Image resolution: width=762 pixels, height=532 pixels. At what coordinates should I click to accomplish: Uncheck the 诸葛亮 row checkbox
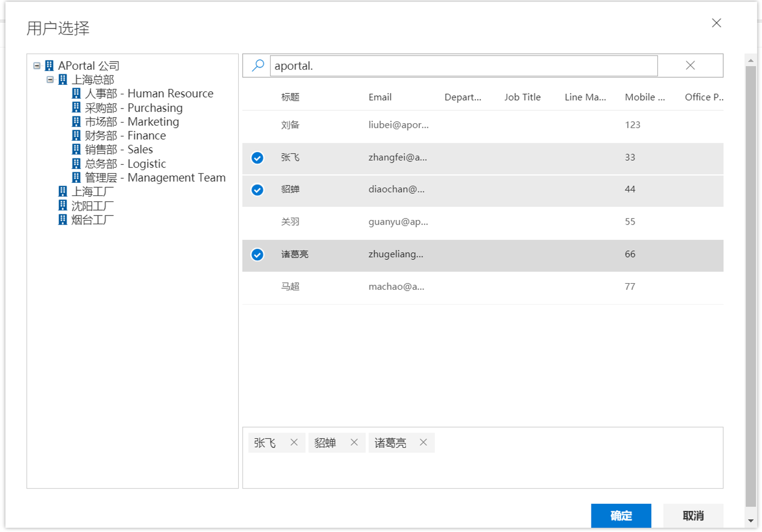pyautogui.click(x=257, y=254)
